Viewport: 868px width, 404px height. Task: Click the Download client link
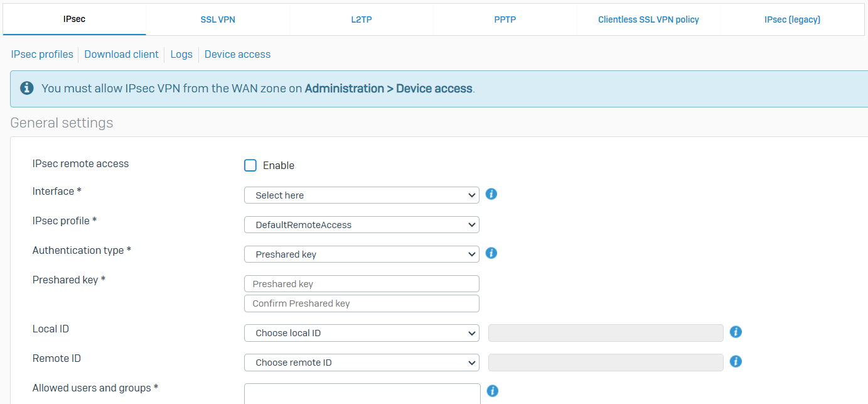[x=121, y=54]
